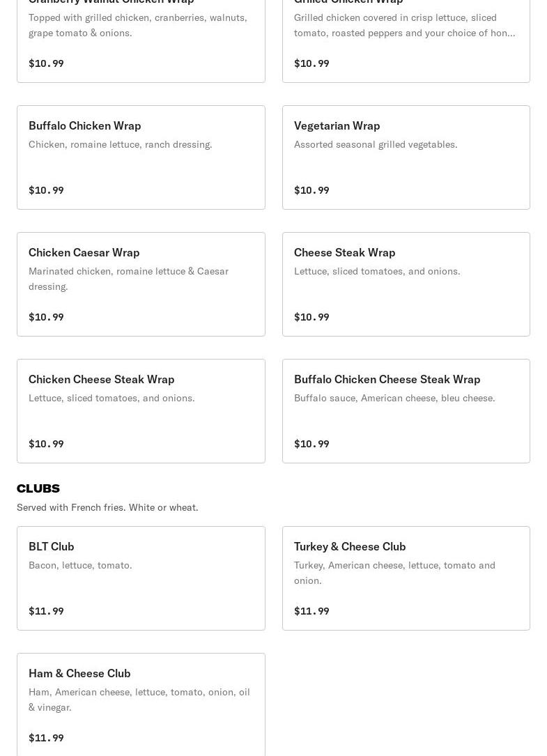547x756 pixels.
Task: Click the Vegetarian Wrap $10.99 price
Action: (311, 190)
